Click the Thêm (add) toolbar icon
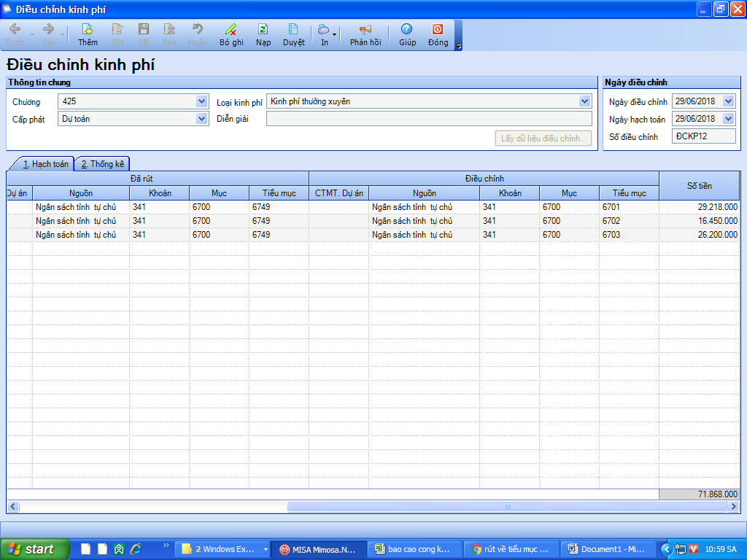The height and width of the screenshot is (560, 747). [88, 29]
